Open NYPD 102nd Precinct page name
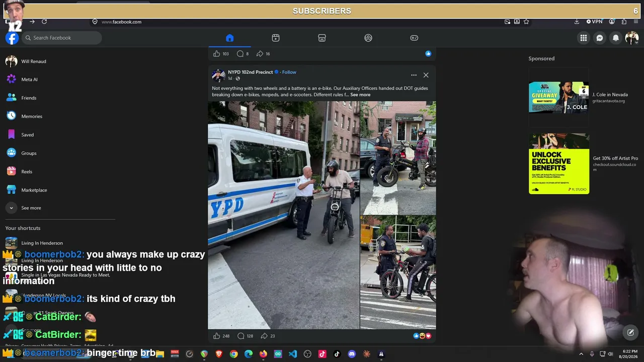644x362 pixels. [x=250, y=72]
